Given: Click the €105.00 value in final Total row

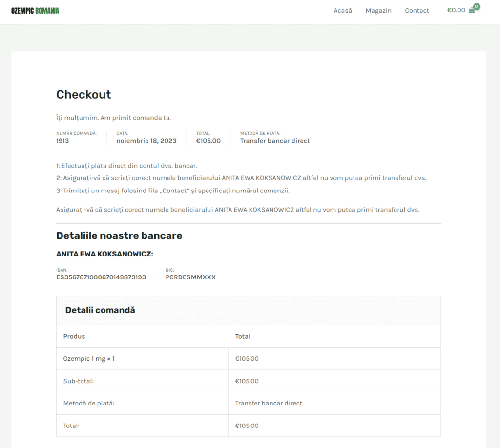Looking at the screenshot, I should coord(247,426).
